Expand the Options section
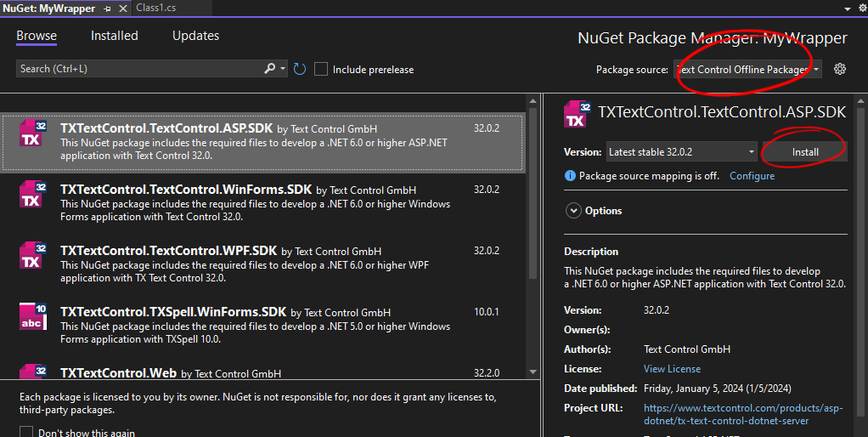Screen dimensions: 868x437 tap(573, 211)
